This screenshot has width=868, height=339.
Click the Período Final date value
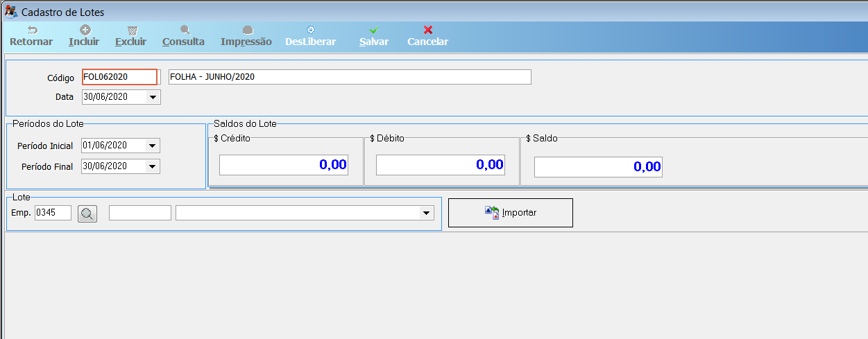(105, 167)
